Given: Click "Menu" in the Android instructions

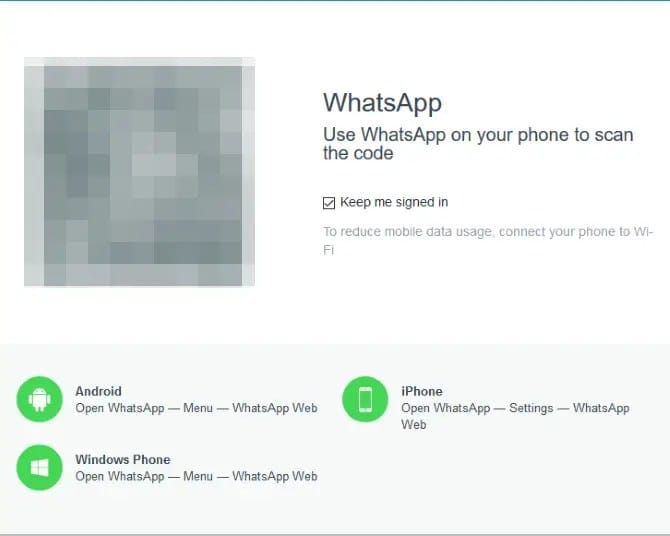Looking at the screenshot, I should tap(198, 408).
